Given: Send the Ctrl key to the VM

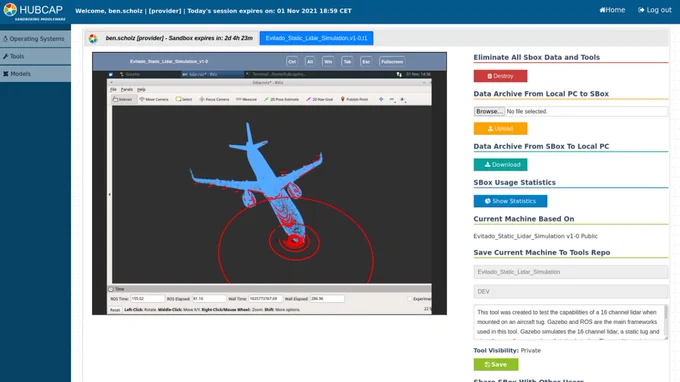Looking at the screenshot, I should (x=292, y=62).
